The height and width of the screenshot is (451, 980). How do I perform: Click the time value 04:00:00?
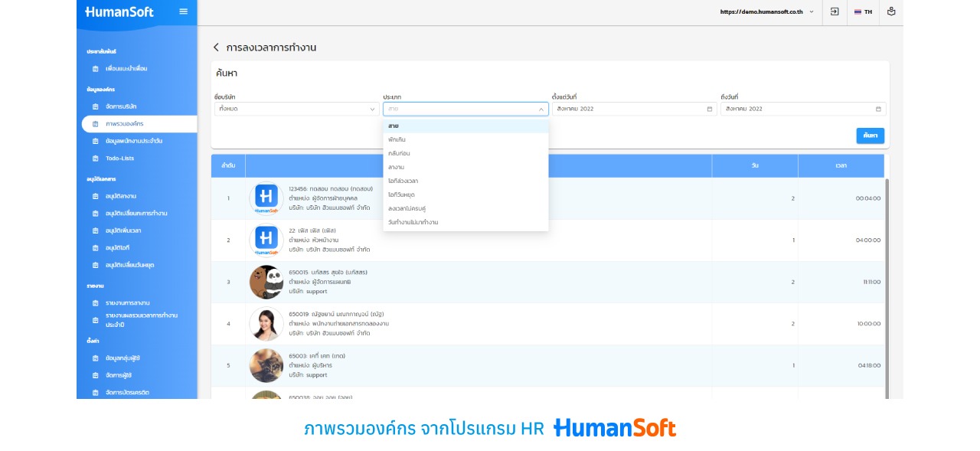pos(868,240)
